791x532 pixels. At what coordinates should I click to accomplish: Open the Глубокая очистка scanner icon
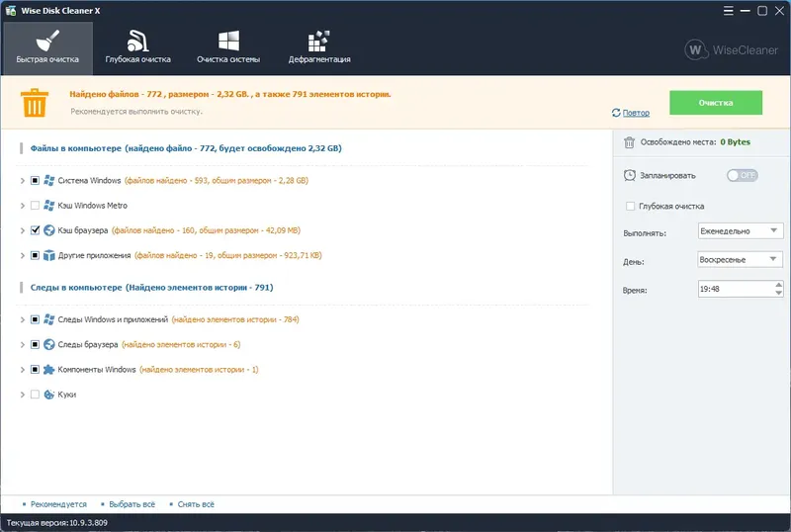(137, 41)
